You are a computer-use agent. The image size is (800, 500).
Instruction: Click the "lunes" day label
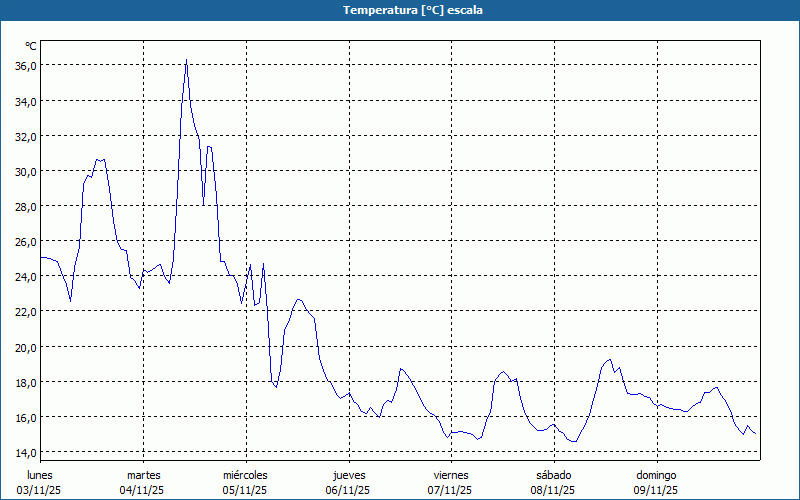point(40,474)
